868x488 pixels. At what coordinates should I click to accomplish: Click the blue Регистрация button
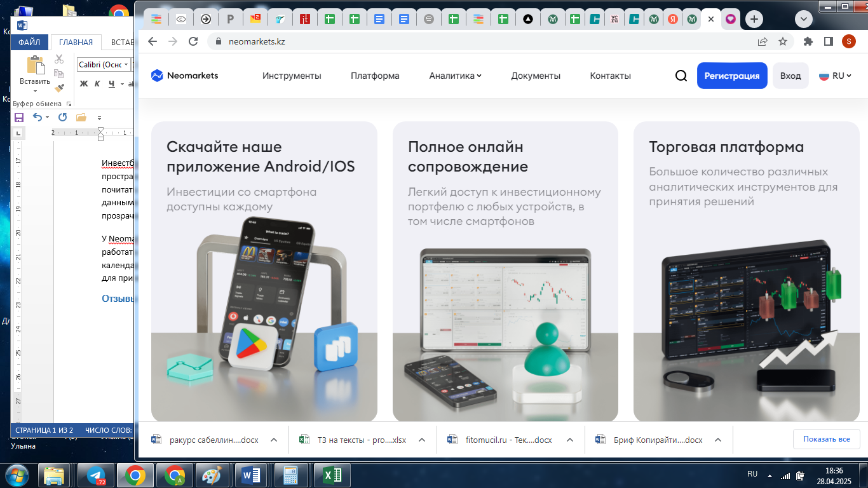click(x=731, y=76)
